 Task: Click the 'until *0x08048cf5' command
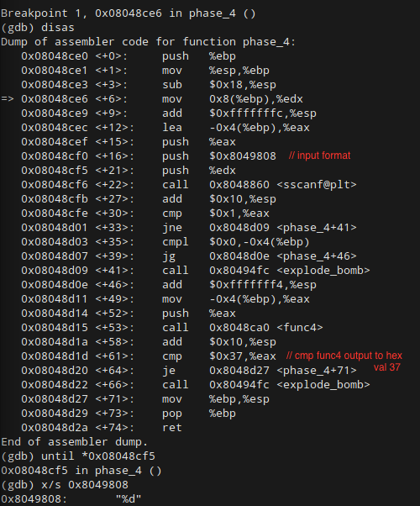coord(98,456)
